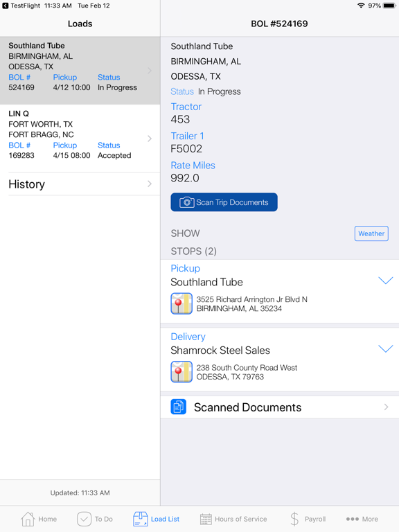Tap the Trailer 1 field label

(x=187, y=136)
